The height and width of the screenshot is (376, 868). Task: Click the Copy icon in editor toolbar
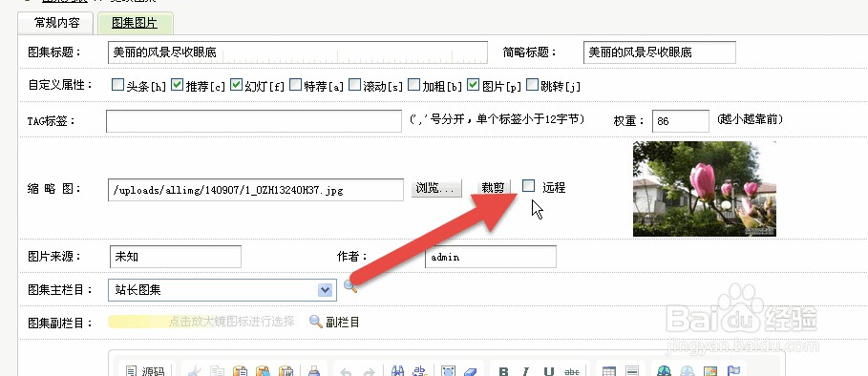tap(217, 371)
